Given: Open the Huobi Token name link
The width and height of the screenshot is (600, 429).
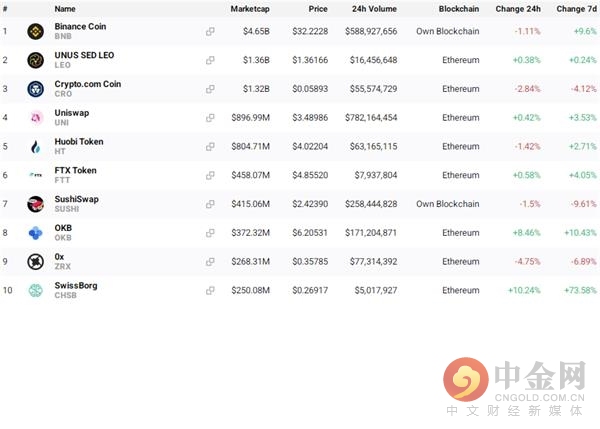Looking at the screenshot, I should pyautogui.click(x=79, y=142).
